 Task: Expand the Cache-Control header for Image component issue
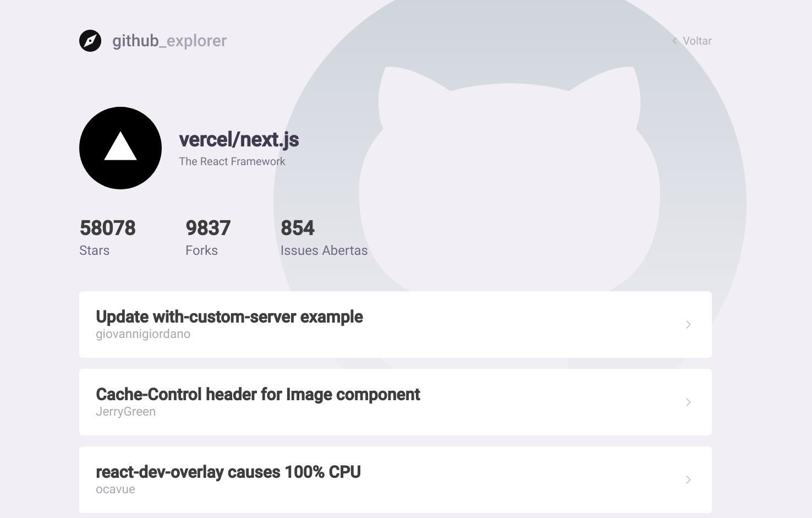(x=257, y=395)
